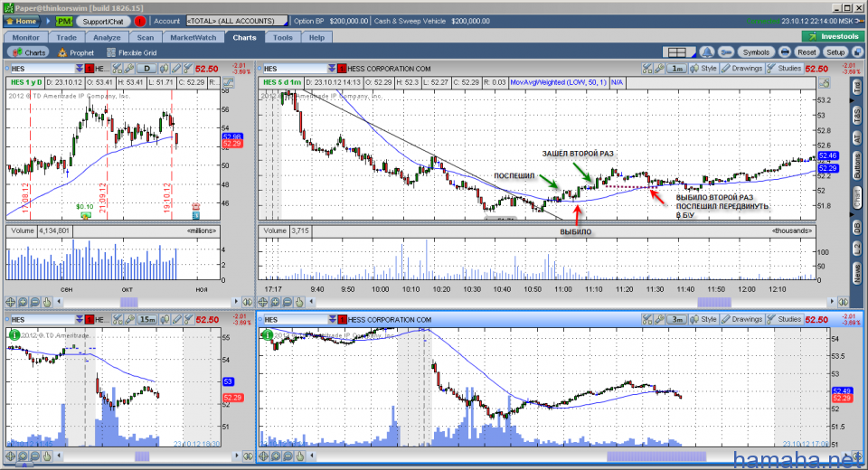Click the red message center alert icon

click(x=138, y=20)
